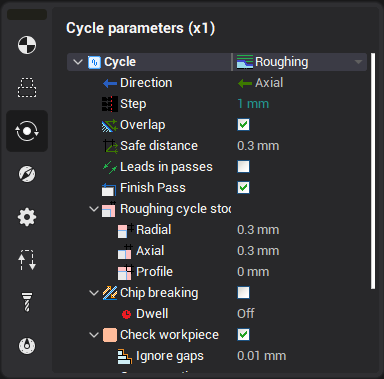Image resolution: width=384 pixels, height=379 pixels.
Task: Select the Overlap parameter label
Action: (x=142, y=125)
